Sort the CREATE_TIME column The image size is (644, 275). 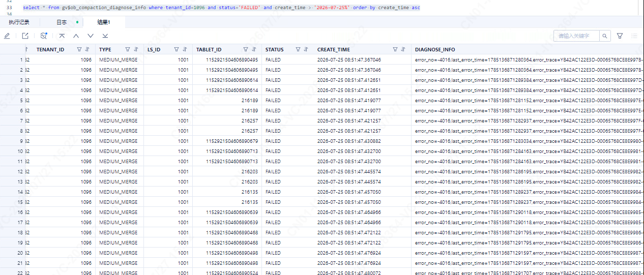(x=403, y=50)
